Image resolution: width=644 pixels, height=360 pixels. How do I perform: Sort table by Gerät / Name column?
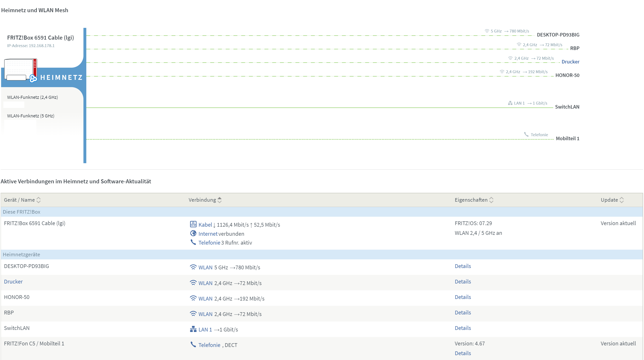coord(38,200)
